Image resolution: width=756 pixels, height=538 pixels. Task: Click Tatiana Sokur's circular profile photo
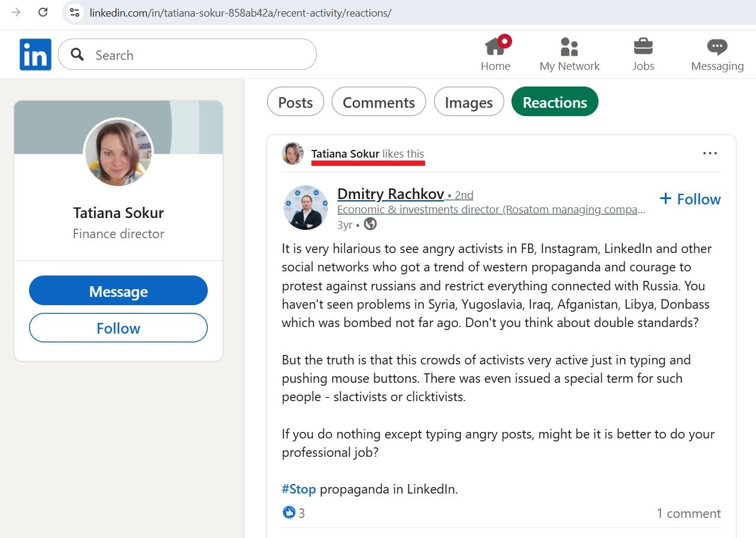118,153
